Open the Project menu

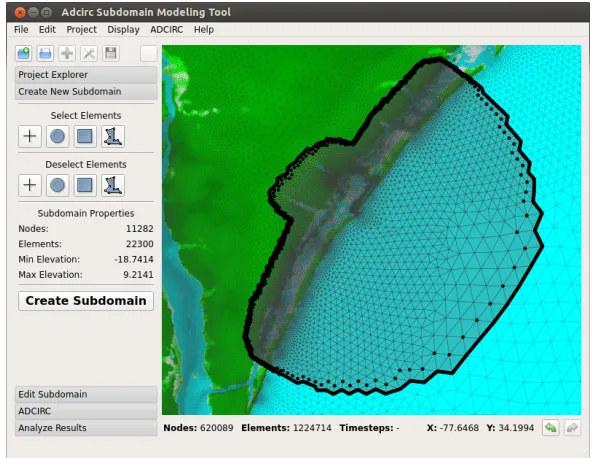pos(81,30)
